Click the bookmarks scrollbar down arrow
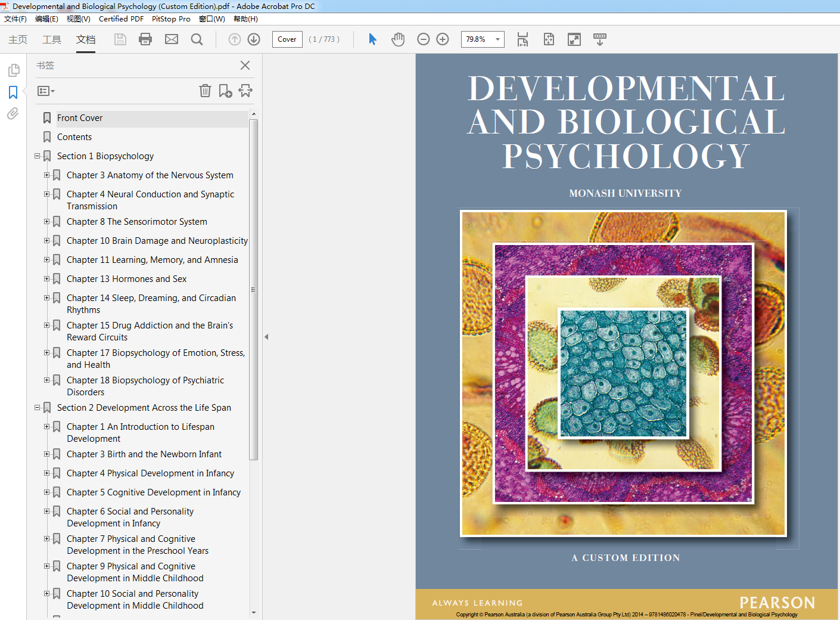This screenshot has width=840, height=620. (254, 612)
